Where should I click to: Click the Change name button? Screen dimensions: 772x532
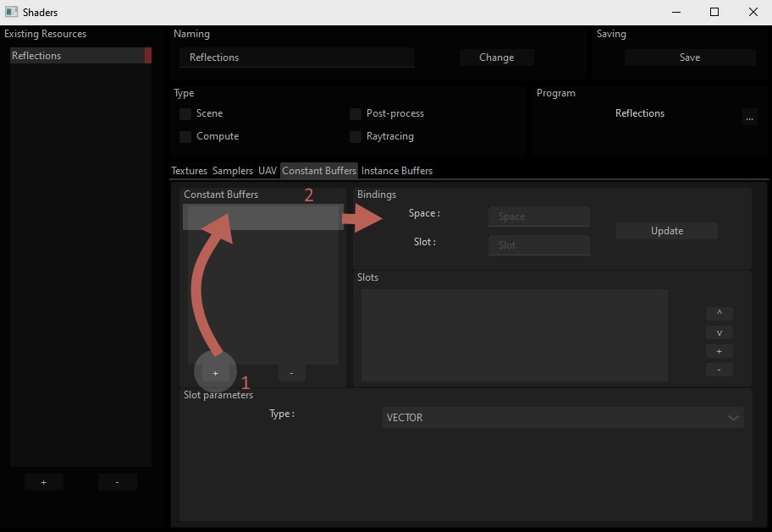point(496,58)
